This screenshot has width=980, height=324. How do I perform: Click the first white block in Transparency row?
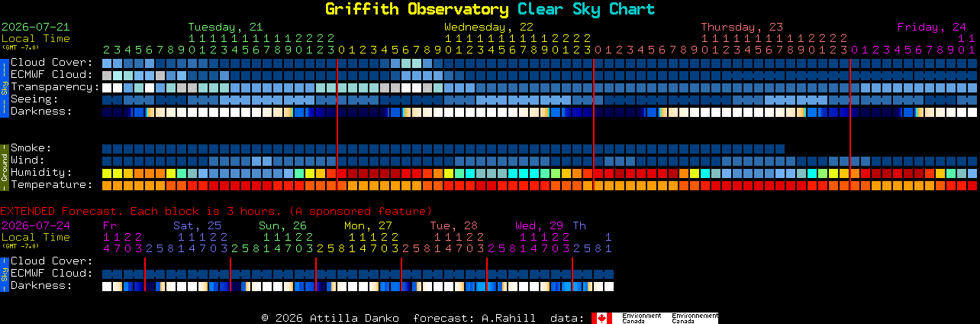coord(107,88)
